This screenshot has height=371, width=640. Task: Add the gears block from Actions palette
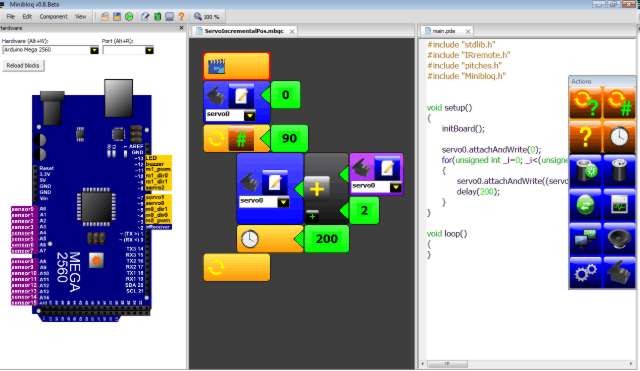point(585,273)
